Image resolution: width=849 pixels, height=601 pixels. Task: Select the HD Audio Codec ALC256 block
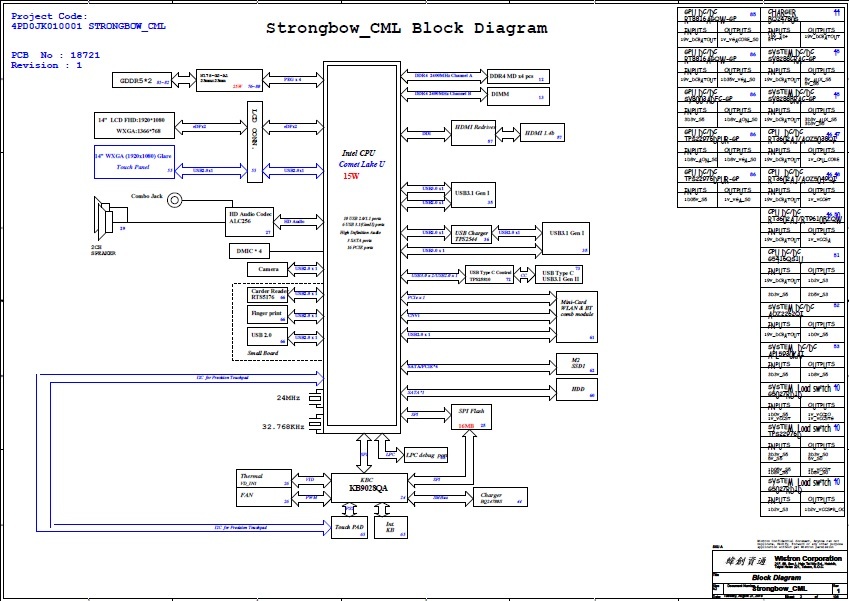click(x=250, y=221)
